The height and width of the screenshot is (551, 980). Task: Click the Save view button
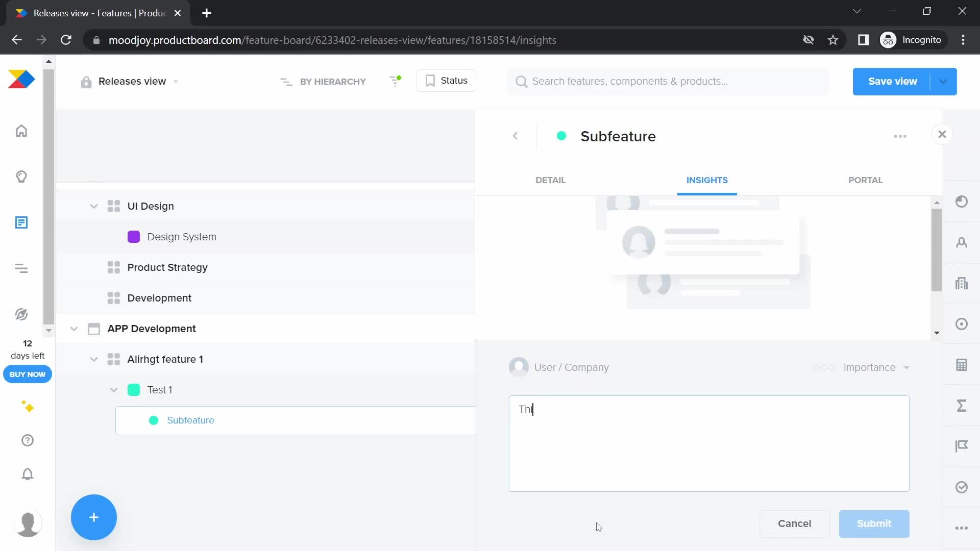click(892, 82)
